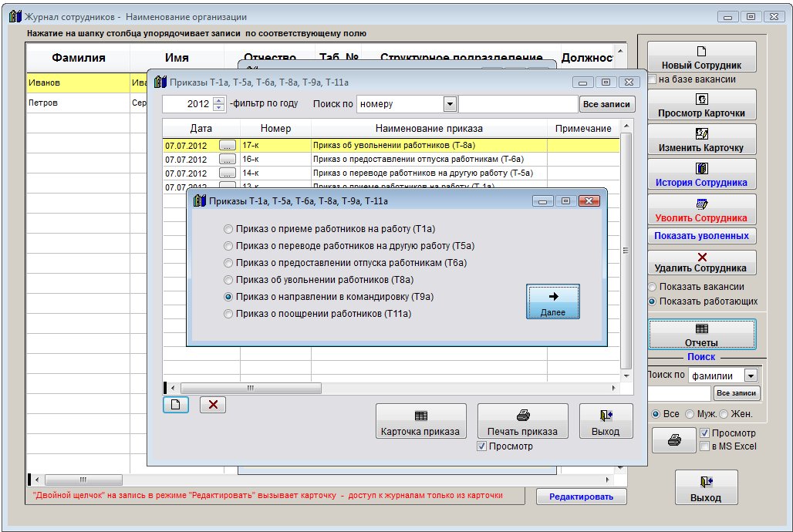Image resolution: width=793 pixels, height=532 pixels.
Task: Open История Сотрудника
Action: click(701, 174)
